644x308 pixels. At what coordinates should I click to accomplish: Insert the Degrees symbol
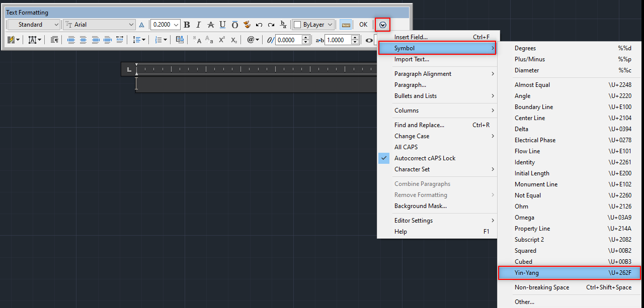pyautogui.click(x=571, y=48)
